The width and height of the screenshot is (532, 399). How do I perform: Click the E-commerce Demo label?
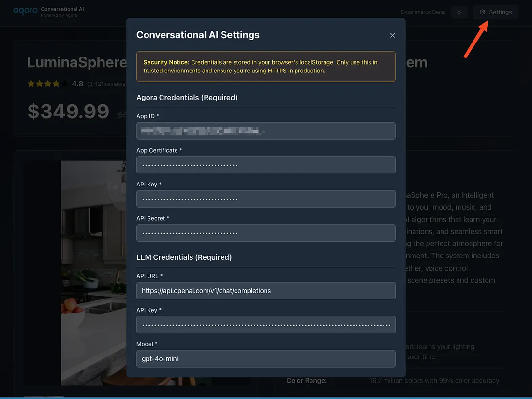(423, 12)
